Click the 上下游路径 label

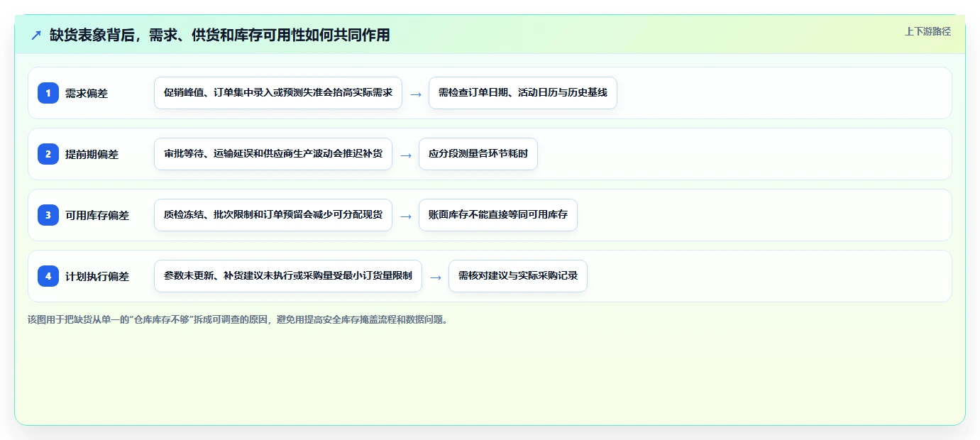(x=927, y=31)
